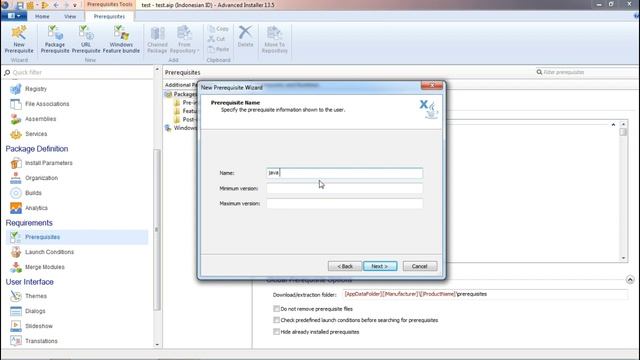Switch to the Home ribbon tab
The image size is (640, 360).
pos(42,16)
